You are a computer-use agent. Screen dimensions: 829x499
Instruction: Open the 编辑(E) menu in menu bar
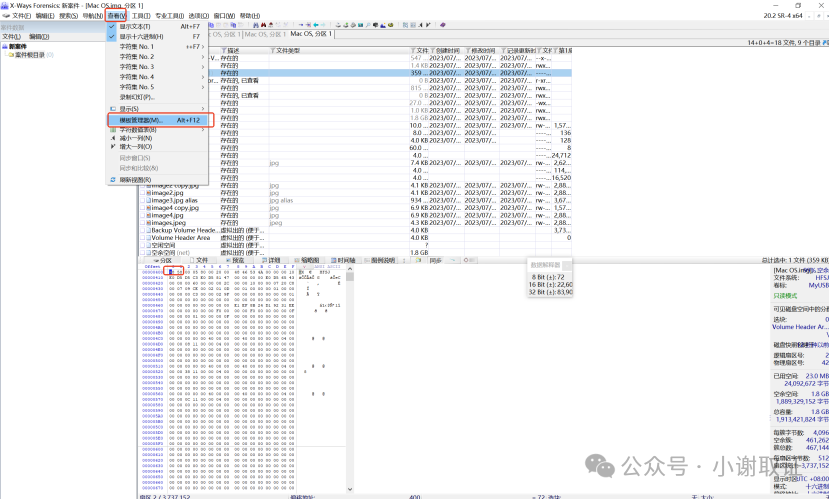pyautogui.click(x=45, y=16)
